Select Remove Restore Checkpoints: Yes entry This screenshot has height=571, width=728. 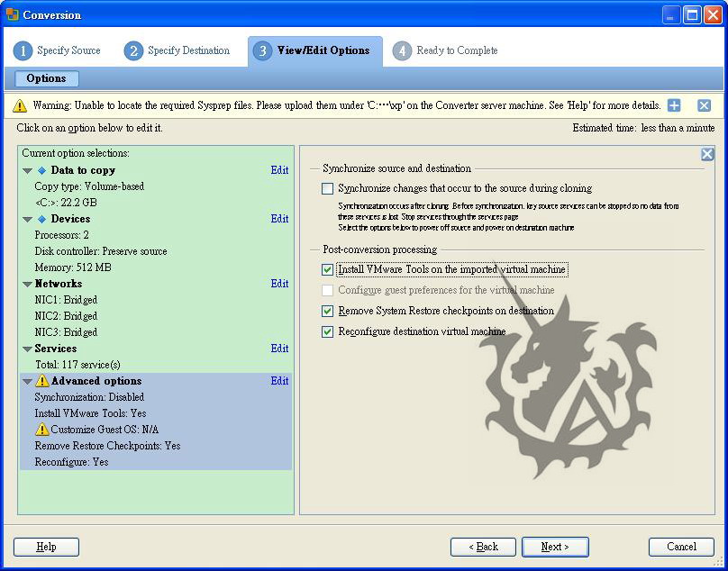[108, 446]
